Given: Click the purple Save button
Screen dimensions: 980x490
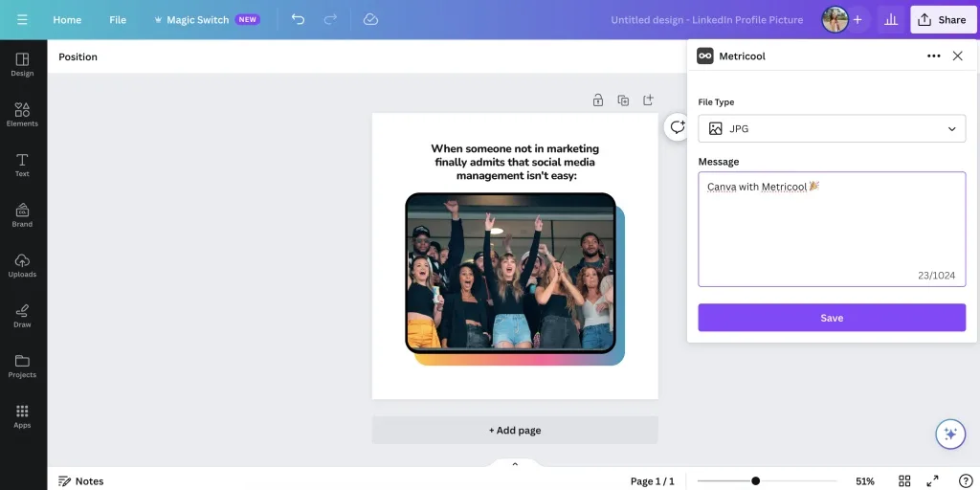Looking at the screenshot, I should pyautogui.click(x=832, y=318).
